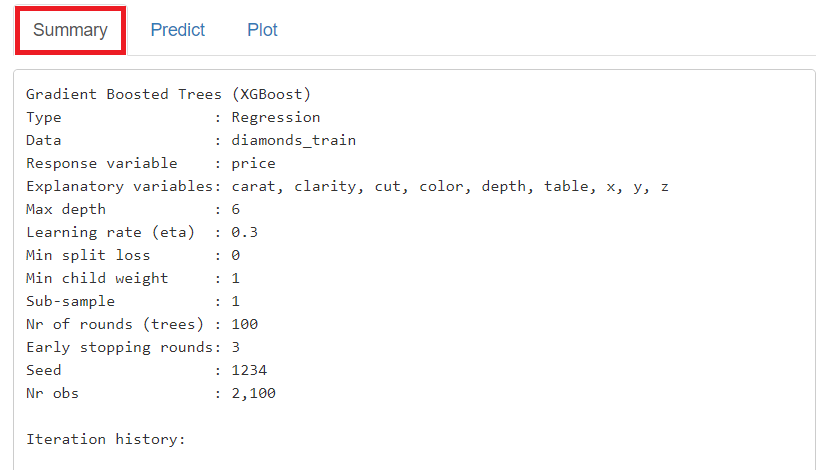Click the Type label in the summary
The height and width of the screenshot is (470, 828).
pyautogui.click(x=44, y=117)
